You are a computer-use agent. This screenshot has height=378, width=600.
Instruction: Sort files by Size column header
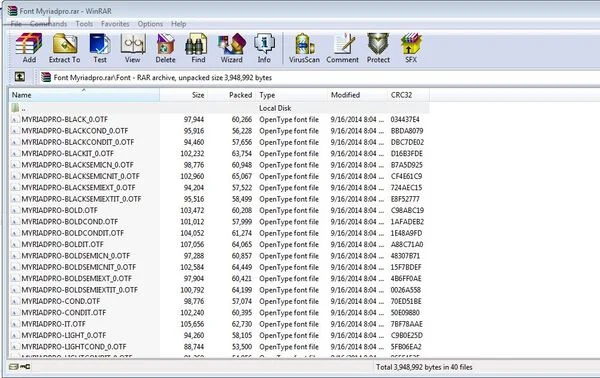[183, 95]
